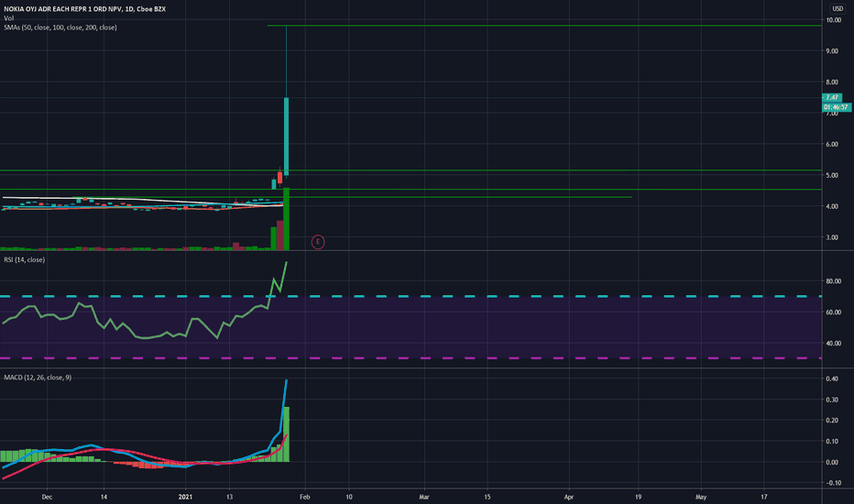Click the Feb date label on time axis

(305, 497)
